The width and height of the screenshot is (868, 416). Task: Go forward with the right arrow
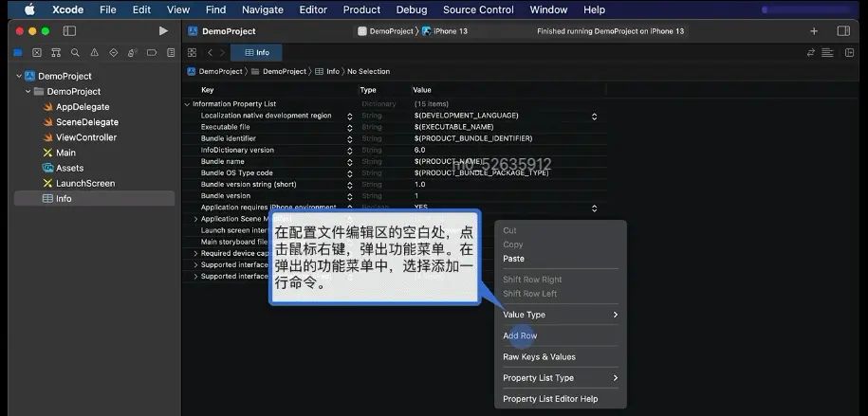[x=223, y=52]
